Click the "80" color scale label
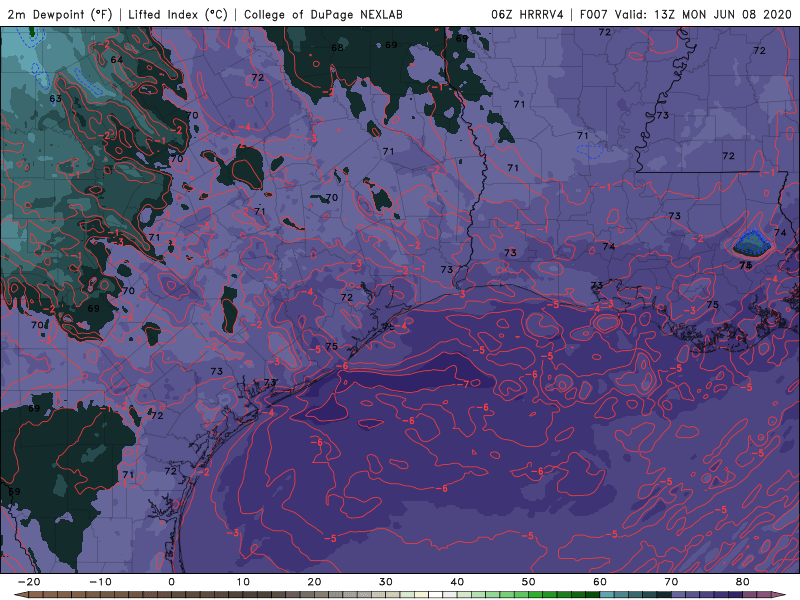This screenshot has height=600, width=800. pos(743,582)
